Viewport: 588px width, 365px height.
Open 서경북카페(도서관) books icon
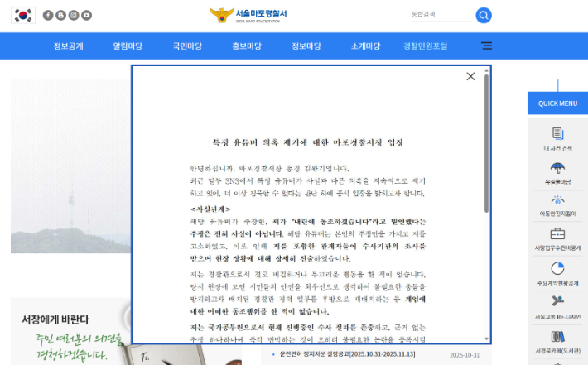(557, 337)
